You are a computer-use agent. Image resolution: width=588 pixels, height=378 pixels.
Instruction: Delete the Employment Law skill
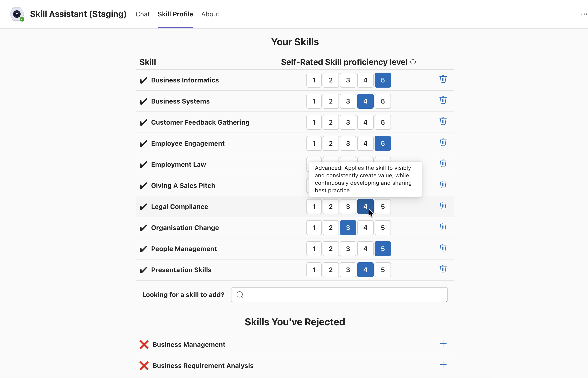pos(443,163)
